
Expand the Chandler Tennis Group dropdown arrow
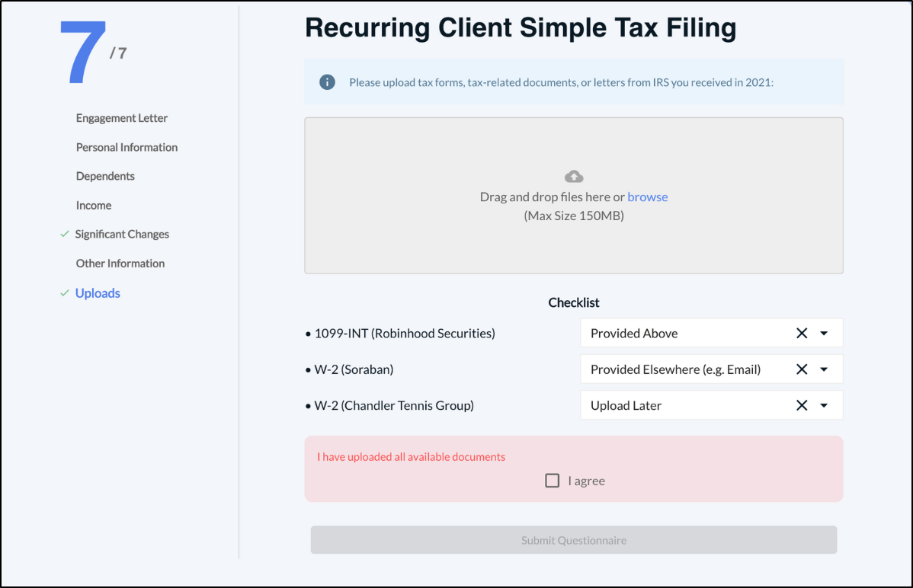(824, 405)
